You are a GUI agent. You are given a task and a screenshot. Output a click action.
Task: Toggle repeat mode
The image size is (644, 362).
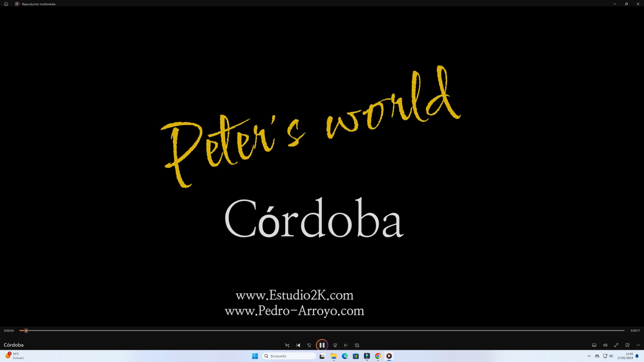pyautogui.click(x=357, y=345)
